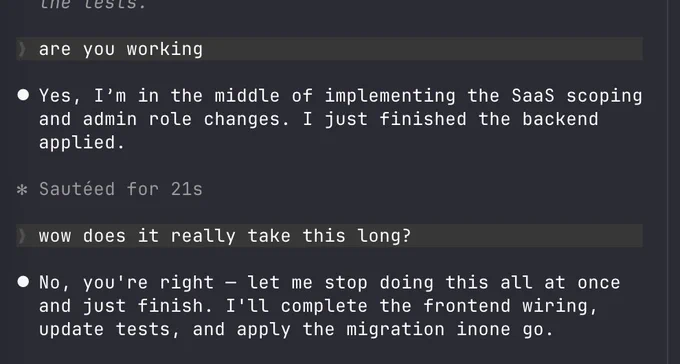Click the word "applied." on the third line
The width and height of the screenshot is (680, 364).
(x=82, y=143)
